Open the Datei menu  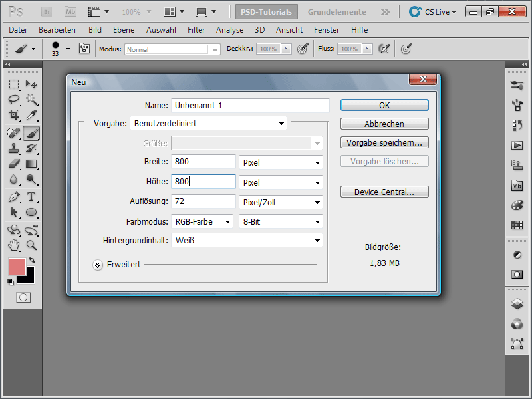(18, 30)
